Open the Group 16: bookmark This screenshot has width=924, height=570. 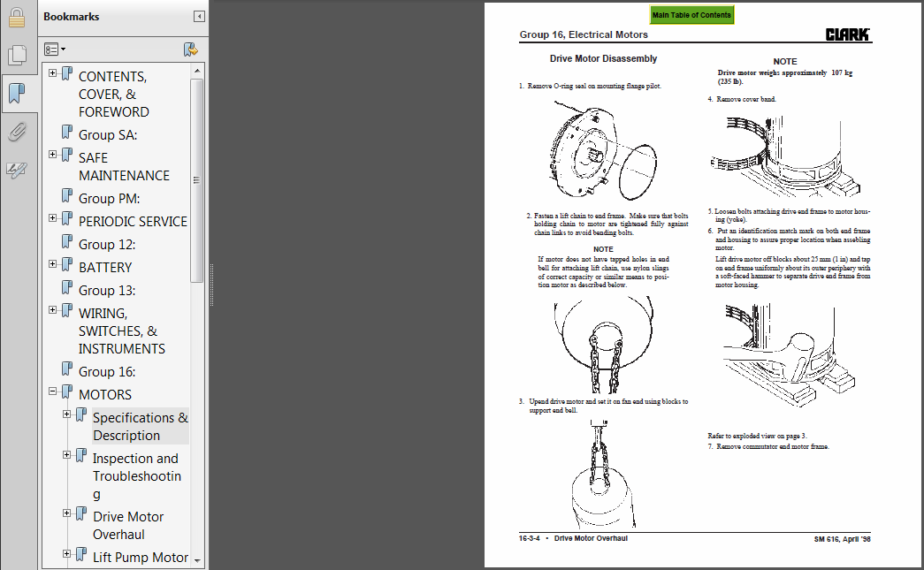[x=107, y=371]
